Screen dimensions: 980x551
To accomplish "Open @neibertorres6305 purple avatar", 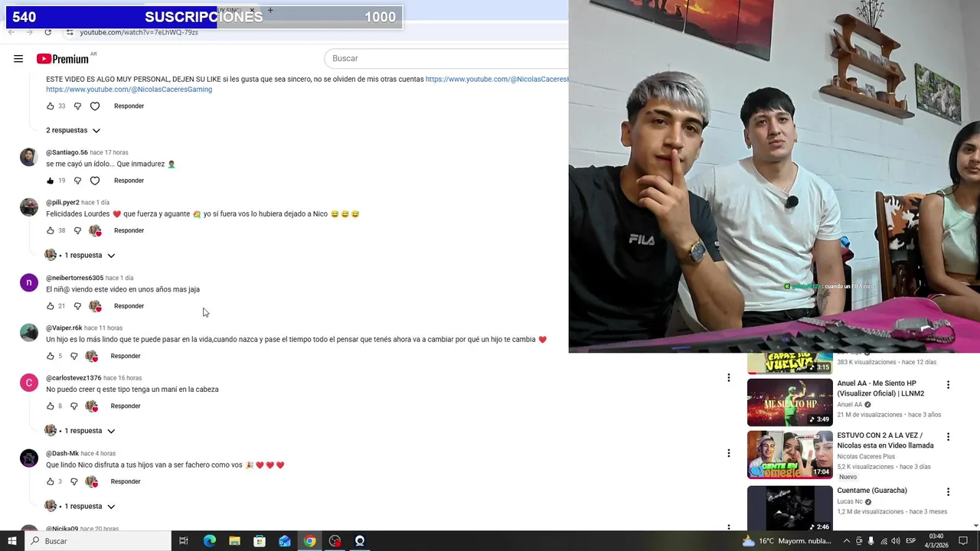I will [29, 282].
